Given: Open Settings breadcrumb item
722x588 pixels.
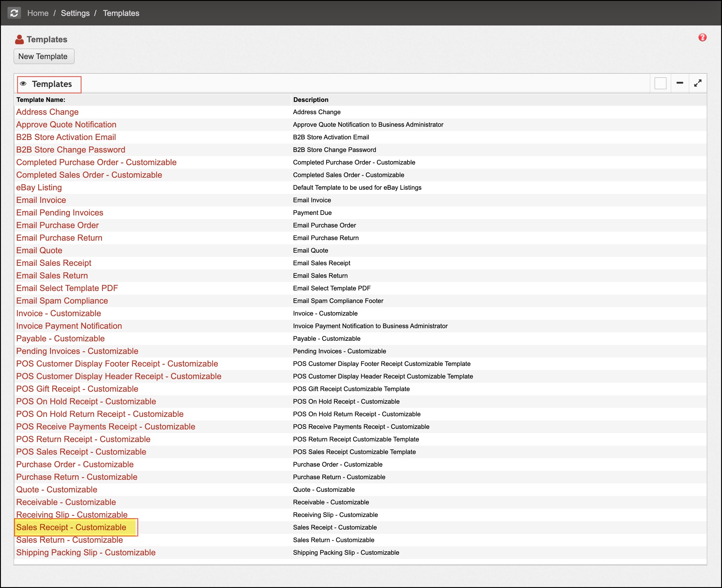Looking at the screenshot, I should pos(75,13).
